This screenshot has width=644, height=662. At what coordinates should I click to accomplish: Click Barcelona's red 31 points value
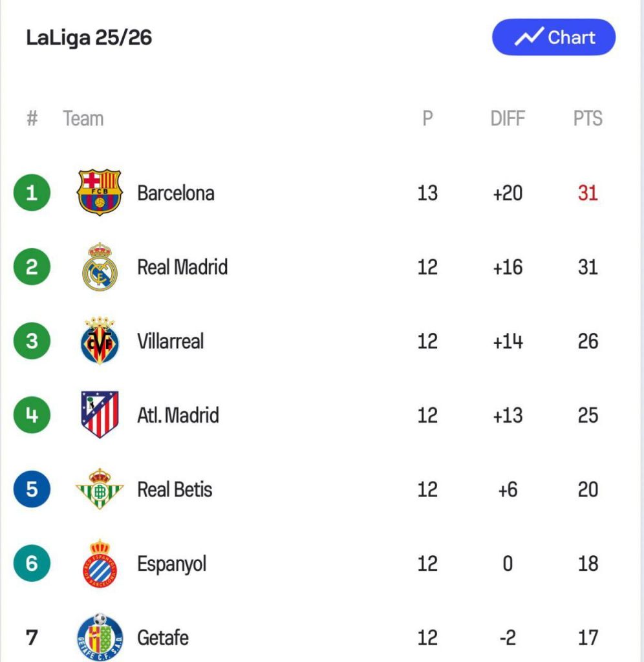[x=587, y=193]
